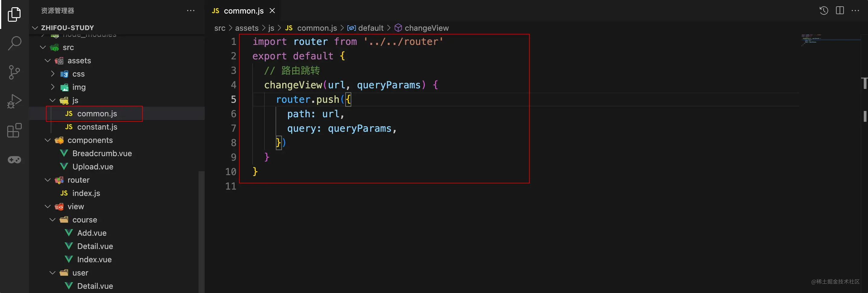Click 'query: queryParams,' code line
Screen dimensions: 868x293
342,128
